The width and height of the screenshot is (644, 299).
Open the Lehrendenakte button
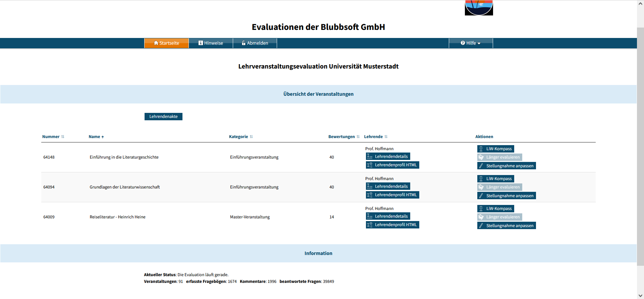[x=163, y=117]
